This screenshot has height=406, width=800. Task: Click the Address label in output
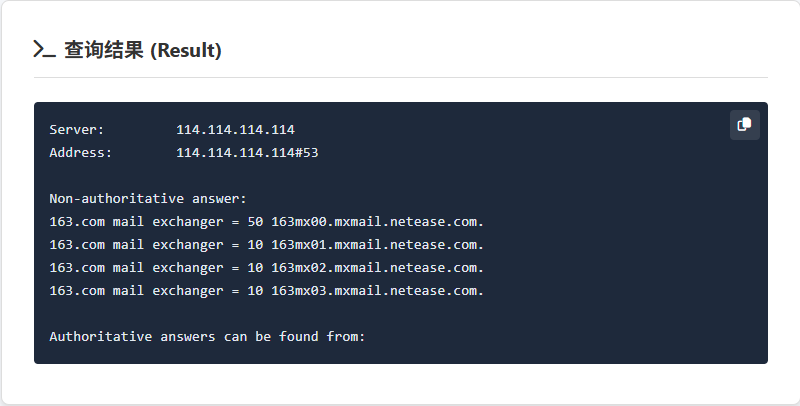(81, 153)
